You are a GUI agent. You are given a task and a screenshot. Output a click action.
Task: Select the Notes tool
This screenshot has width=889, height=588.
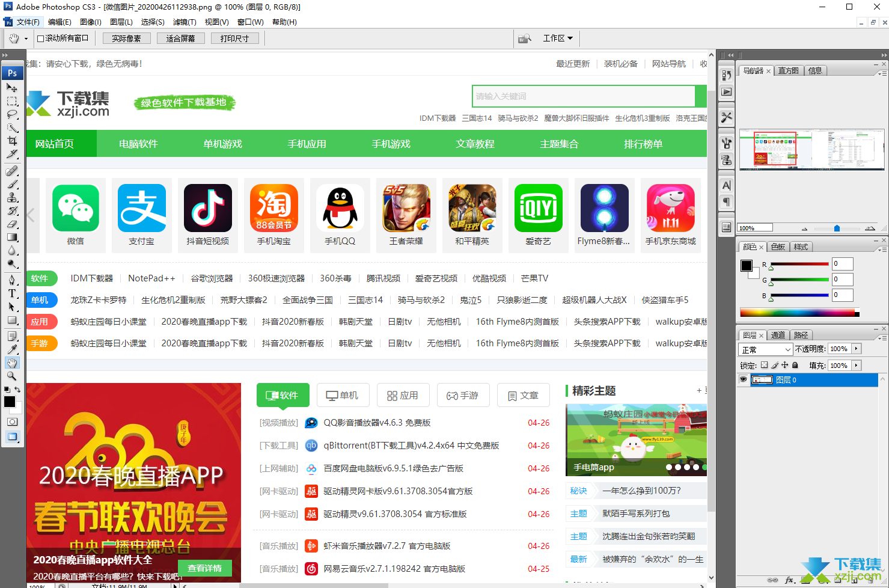point(12,336)
